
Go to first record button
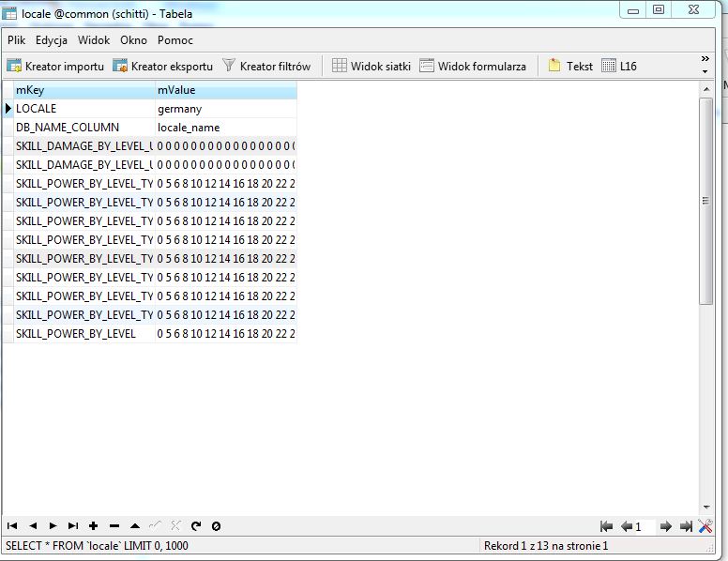coord(12,525)
